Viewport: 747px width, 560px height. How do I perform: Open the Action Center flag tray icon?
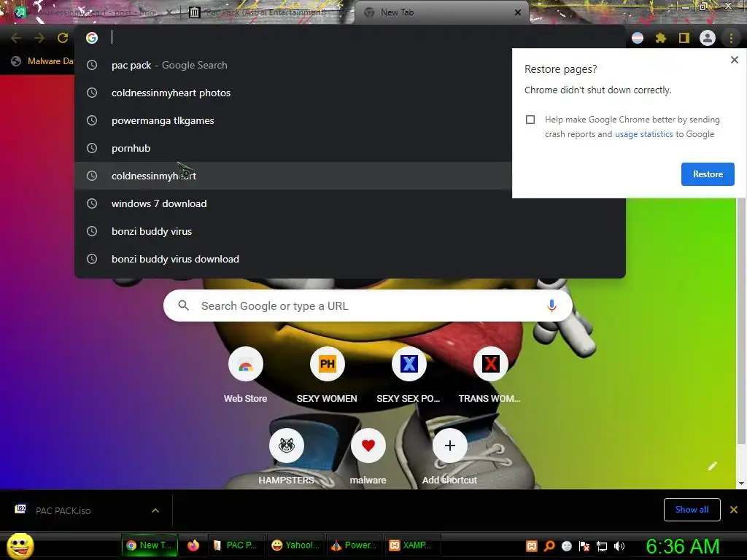point(584,546)
